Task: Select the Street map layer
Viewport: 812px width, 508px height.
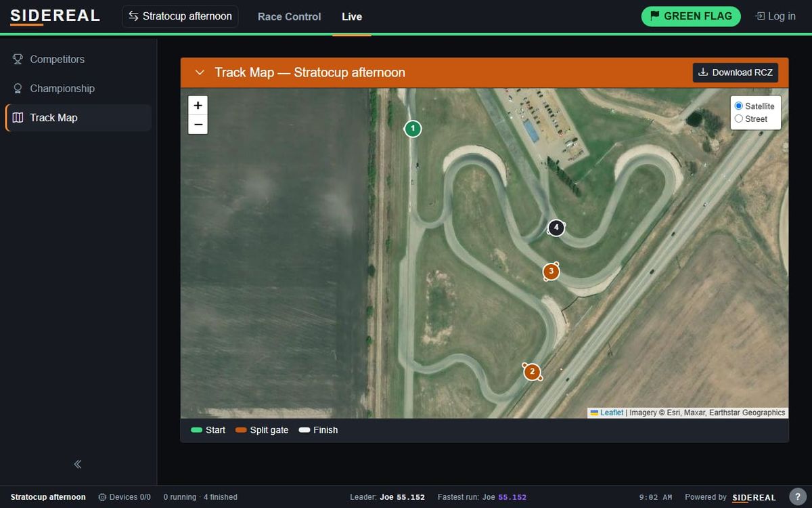Action: [x=739, y=119]
